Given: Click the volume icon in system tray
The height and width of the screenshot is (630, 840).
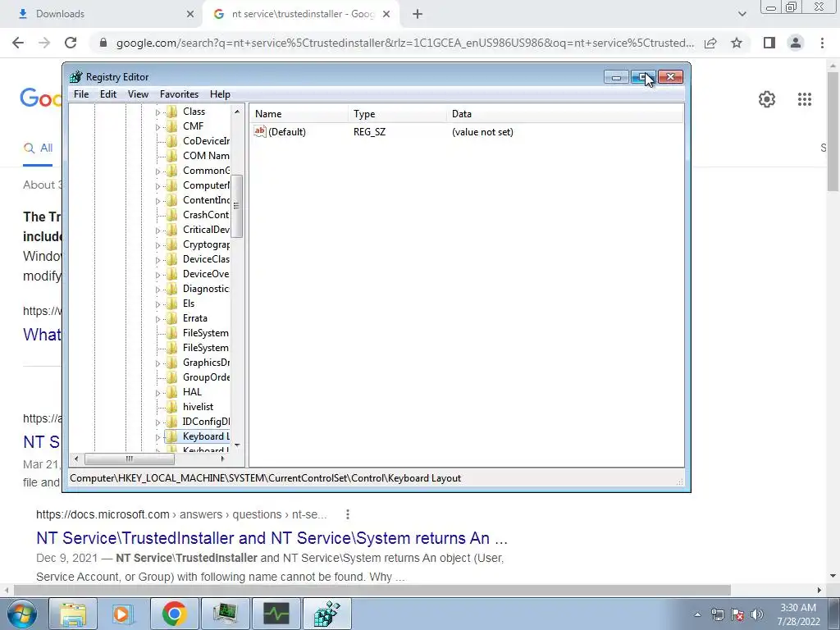Looking at the screenshot, I should tap(757, 614).
